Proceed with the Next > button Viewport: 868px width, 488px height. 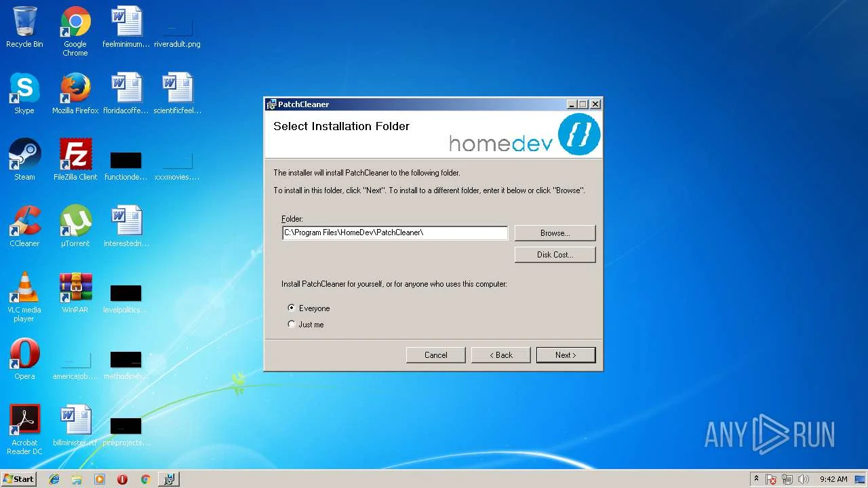coord(566,354)
